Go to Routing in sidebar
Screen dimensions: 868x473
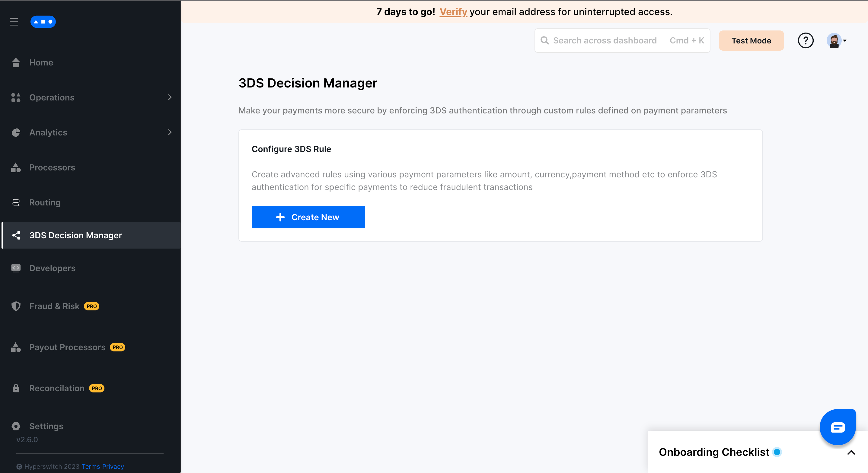[x=45, y=202]
